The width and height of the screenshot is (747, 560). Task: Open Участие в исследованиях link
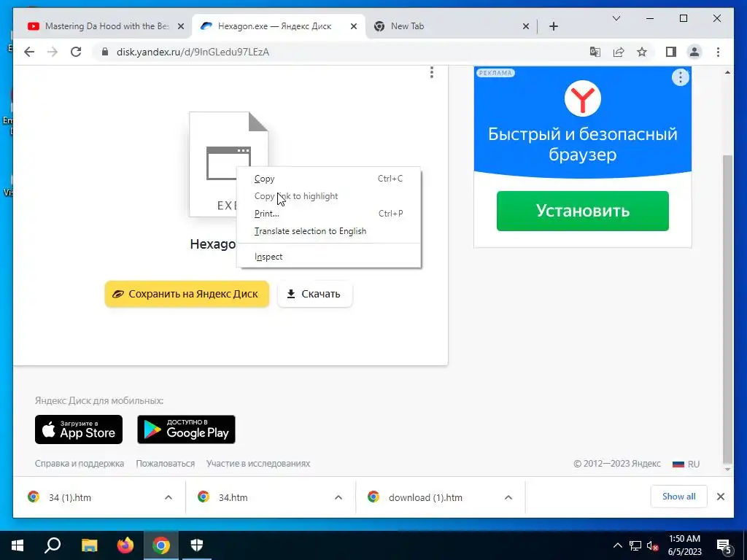[258, 463]
